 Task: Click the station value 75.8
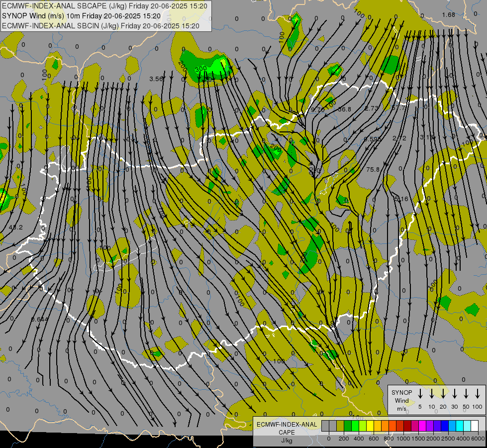[373, 169]
